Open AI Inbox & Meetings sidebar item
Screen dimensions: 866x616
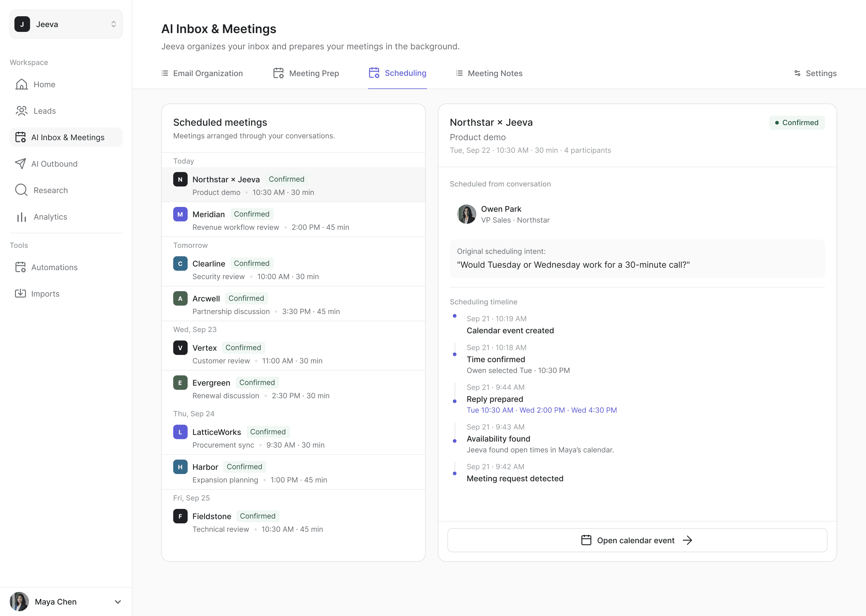(x=66, y=137)
